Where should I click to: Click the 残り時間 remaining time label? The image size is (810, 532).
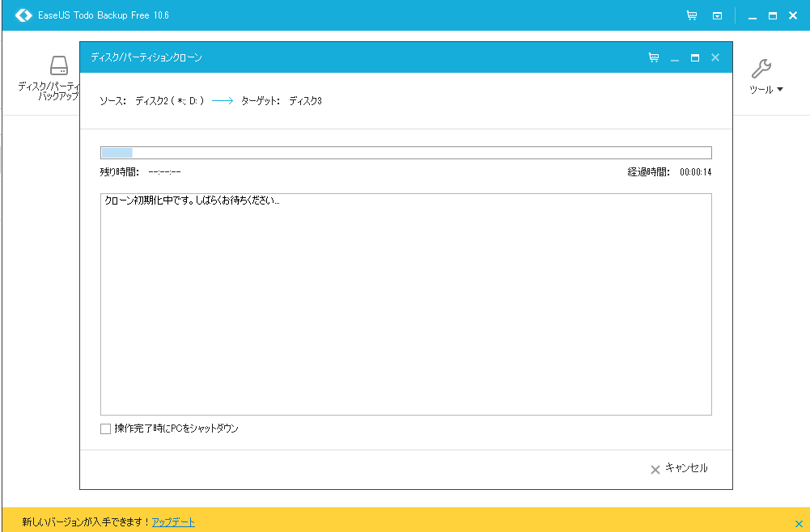point(119,172)
